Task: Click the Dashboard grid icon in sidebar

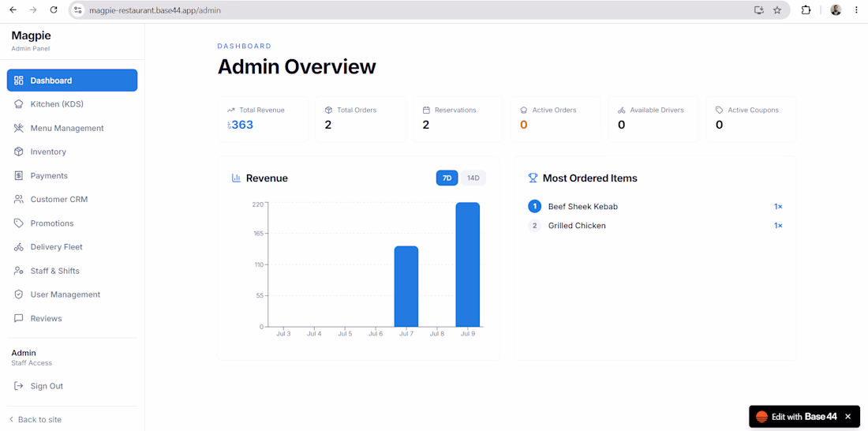Action: point(19,81)
